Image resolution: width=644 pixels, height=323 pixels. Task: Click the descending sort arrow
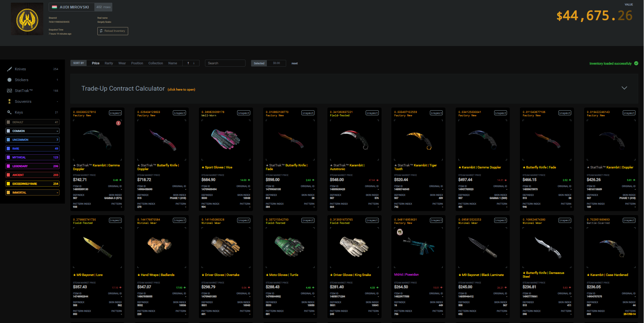coord(194,63)
